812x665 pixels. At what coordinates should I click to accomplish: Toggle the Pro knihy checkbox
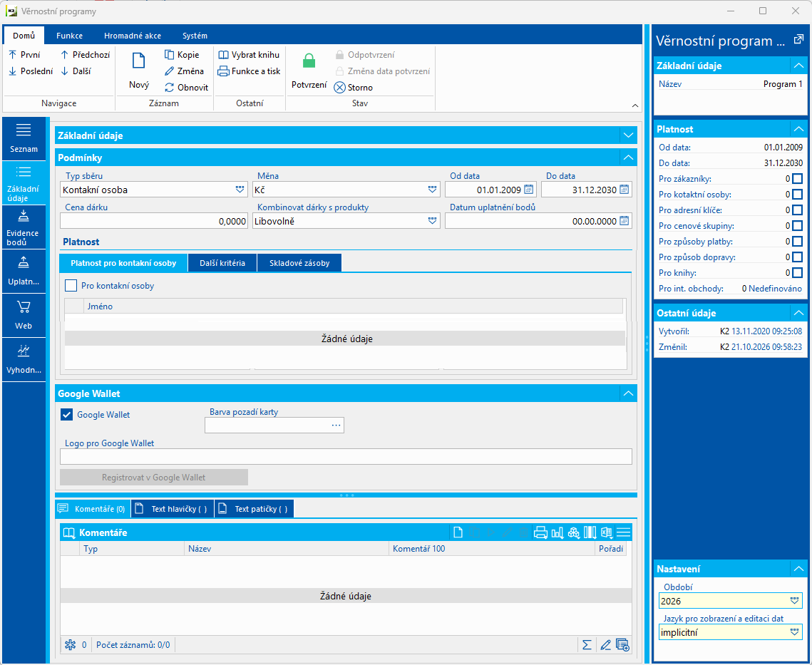pos(798,273)
